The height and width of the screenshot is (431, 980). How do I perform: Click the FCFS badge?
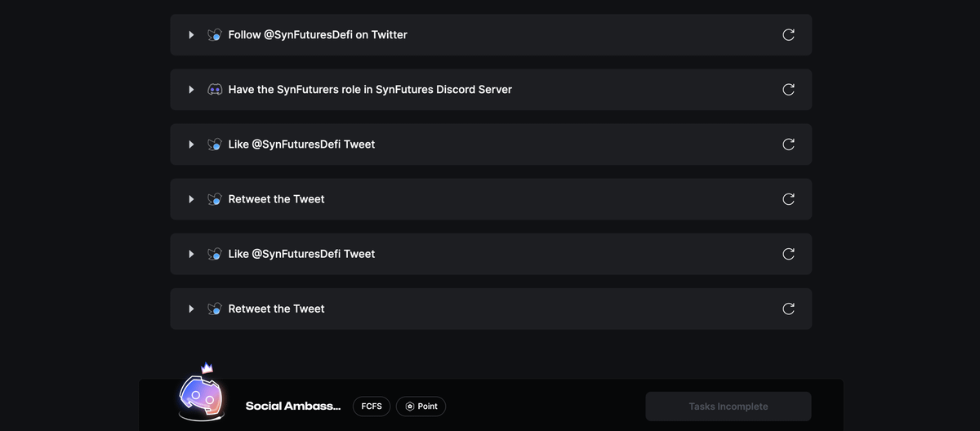tap(372, 407)
